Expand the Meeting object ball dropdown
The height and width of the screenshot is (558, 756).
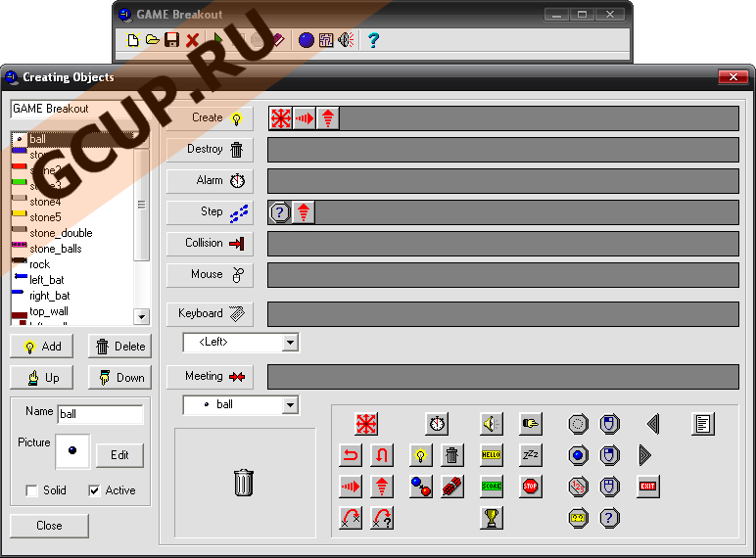tap(290, 405)
